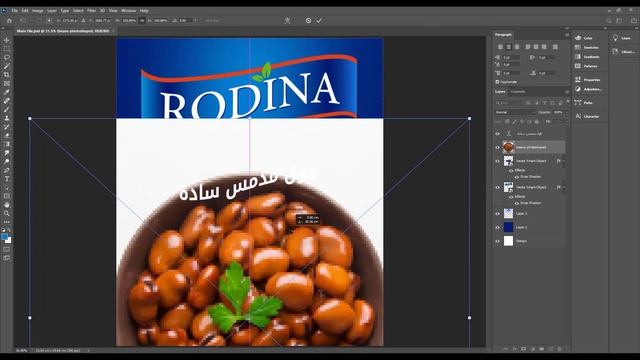Image resolution: width=640 pixels, height=360 pixels.
Task: Open the layer Fill dropdown arrow
Action: tap(566, 121)
